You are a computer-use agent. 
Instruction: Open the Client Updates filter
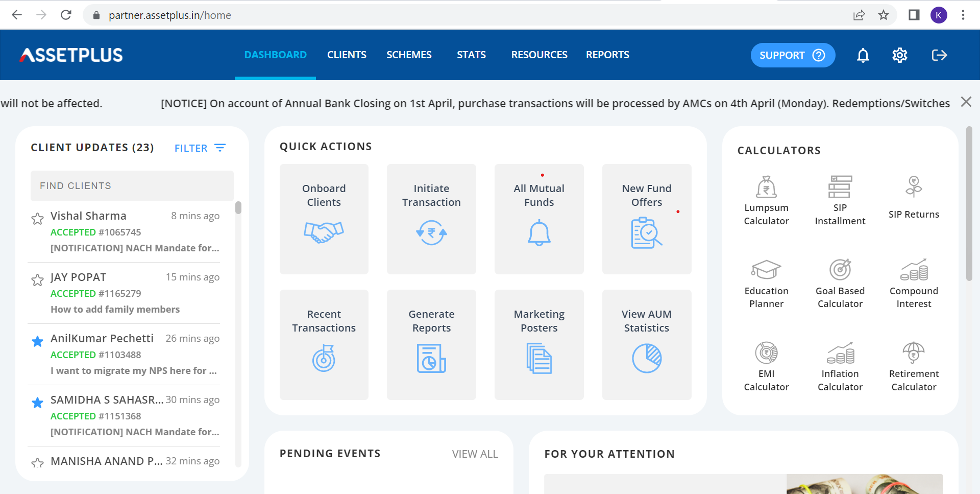pos(200,148)
